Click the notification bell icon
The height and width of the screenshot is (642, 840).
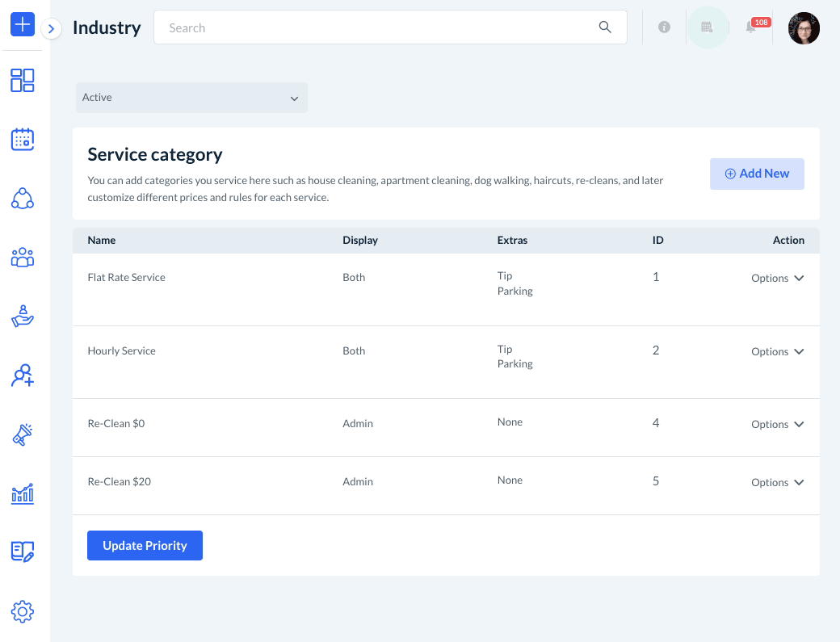click(751, 27)
